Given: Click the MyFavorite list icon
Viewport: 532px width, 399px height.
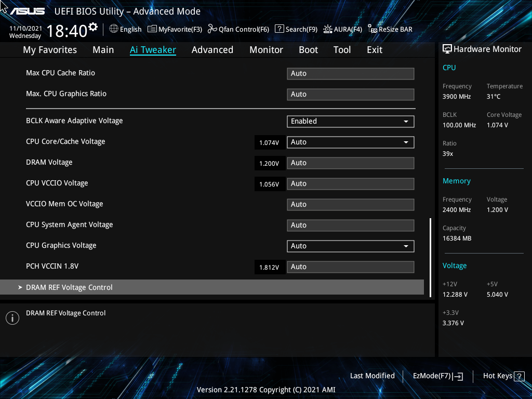Looking at the screenshot, I should coord(152,29).
